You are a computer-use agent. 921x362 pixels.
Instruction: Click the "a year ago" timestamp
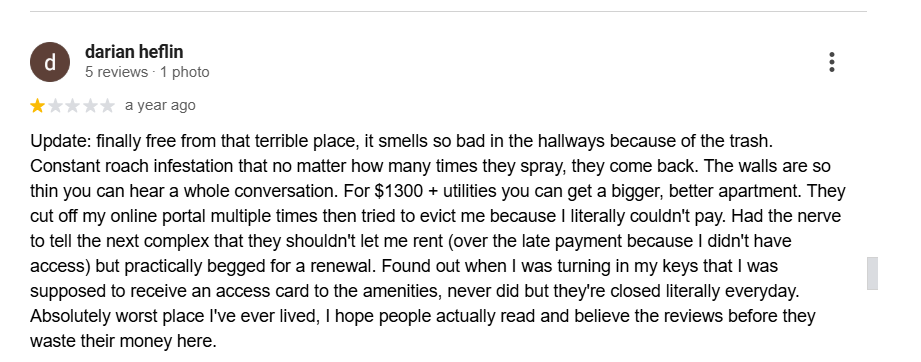[x=160, y=106]
